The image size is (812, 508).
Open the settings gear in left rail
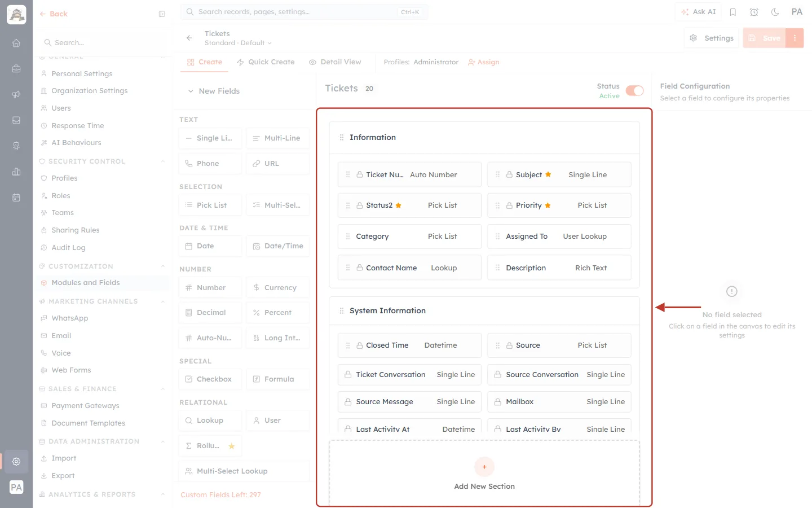tap(16, 461)
